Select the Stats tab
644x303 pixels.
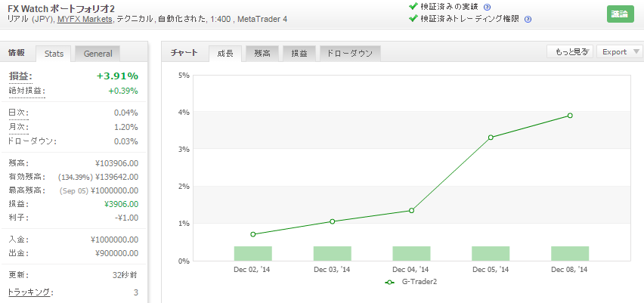coord(54,54)
